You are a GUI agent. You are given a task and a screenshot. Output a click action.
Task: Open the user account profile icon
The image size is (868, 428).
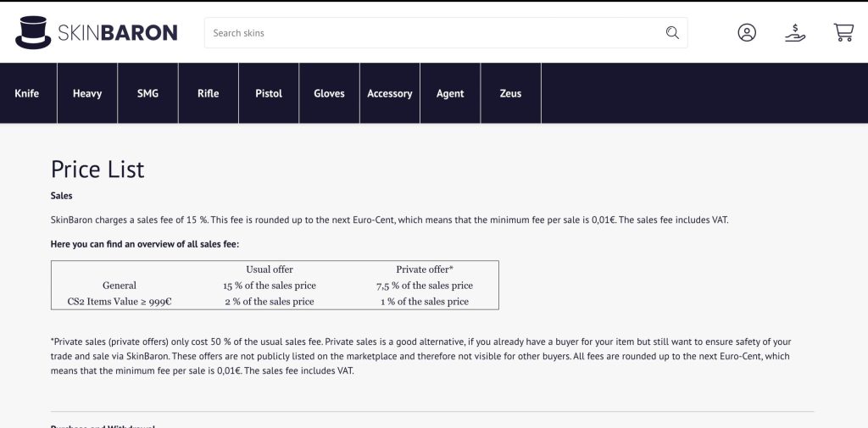pos(747,33)
